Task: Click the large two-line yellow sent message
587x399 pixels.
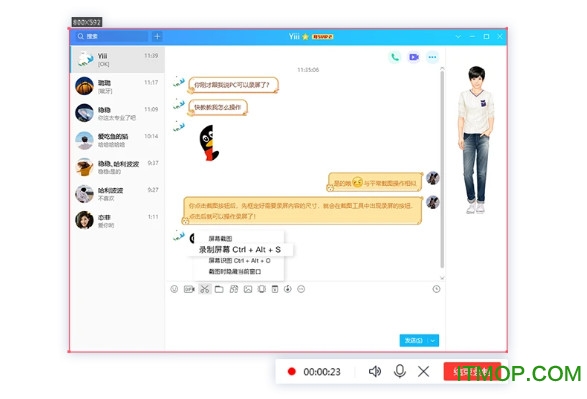Action: [303, 211]
